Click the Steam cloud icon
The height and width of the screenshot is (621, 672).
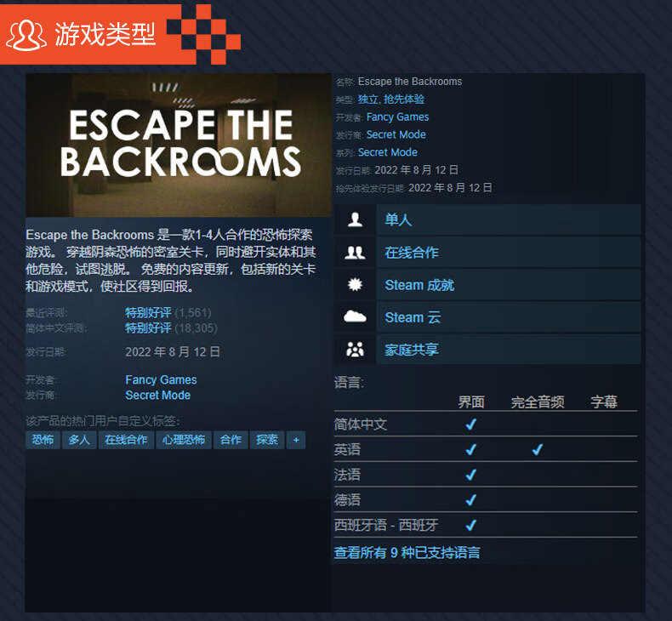tap(355, 316)
